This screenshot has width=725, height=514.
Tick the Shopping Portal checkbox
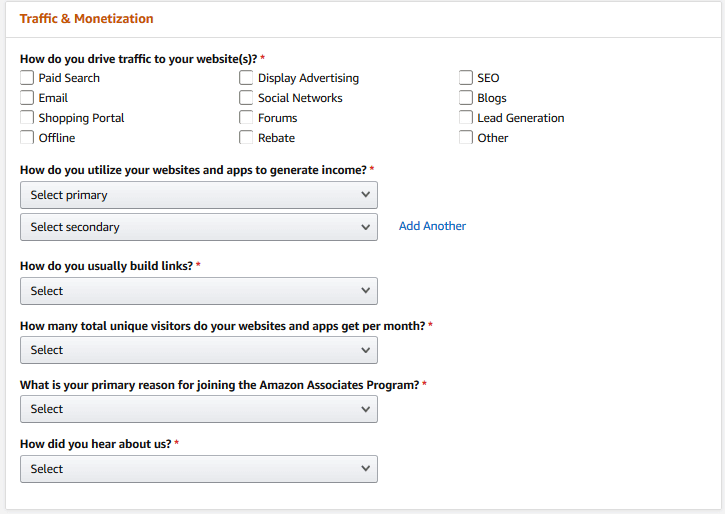coord(27,118)
